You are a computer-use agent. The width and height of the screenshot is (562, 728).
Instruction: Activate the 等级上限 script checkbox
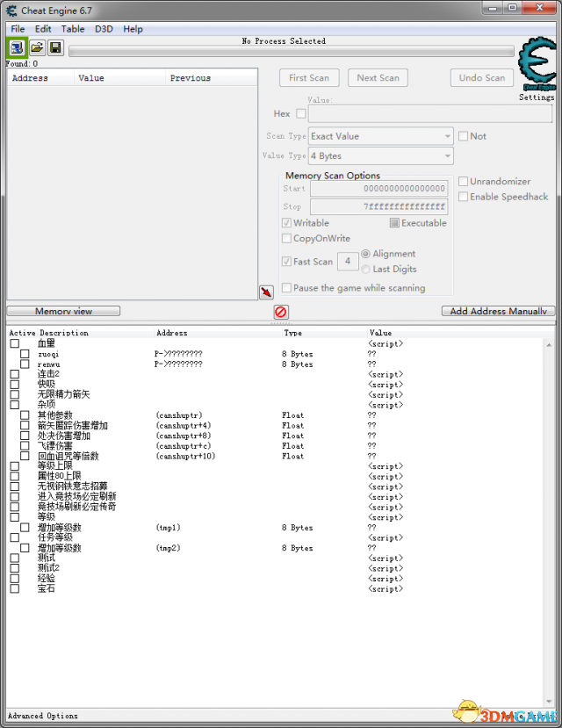point(14,466)
